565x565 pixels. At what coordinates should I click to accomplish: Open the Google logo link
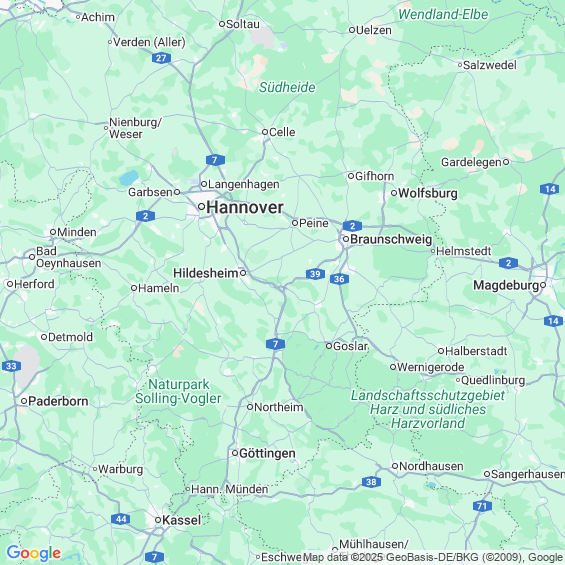coord(34,553)
